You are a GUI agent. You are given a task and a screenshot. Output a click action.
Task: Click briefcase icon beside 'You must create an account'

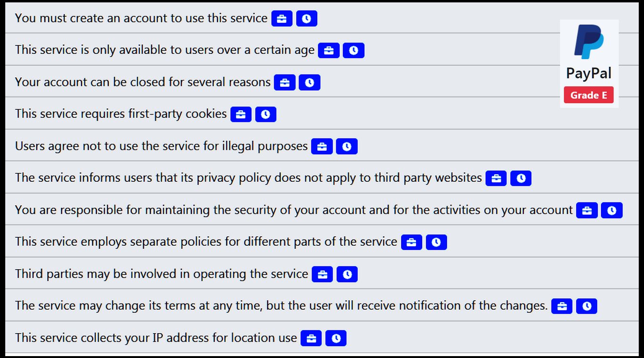pos(282,19)
